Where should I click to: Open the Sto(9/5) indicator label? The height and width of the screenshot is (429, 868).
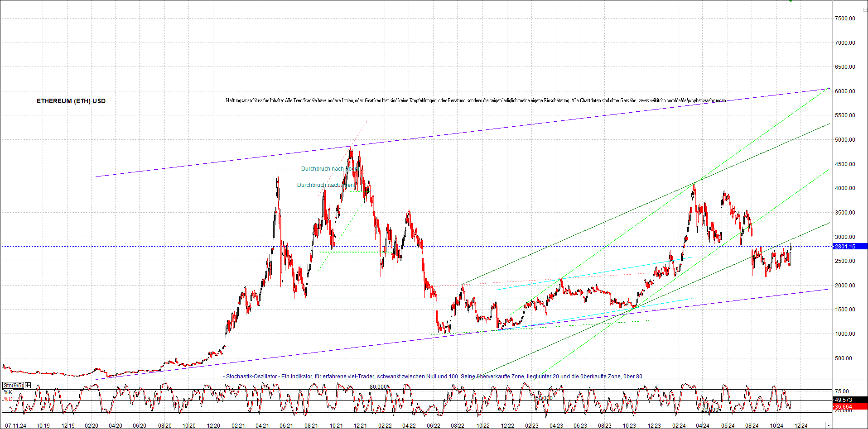pyautogui.click(x=14, y=385)
